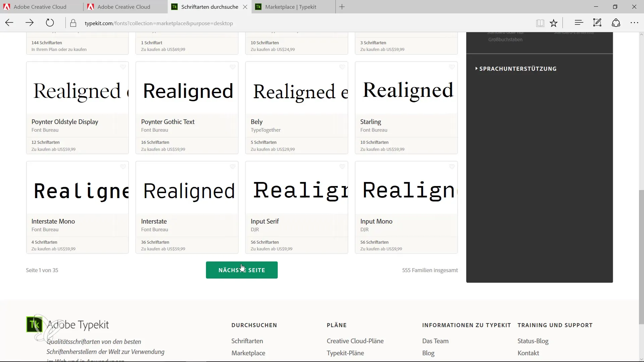Favorite Interstate Mono with heart icon

pyautogui.click(x=123, y=167)
